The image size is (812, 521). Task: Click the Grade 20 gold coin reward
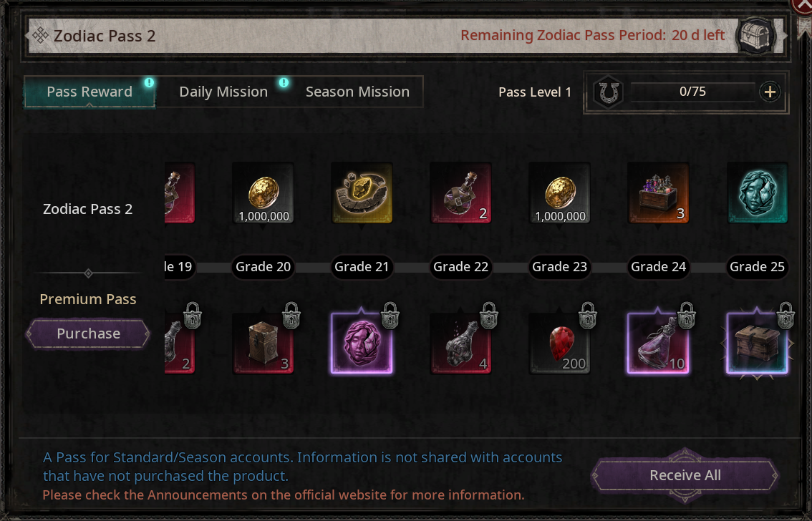(x=263, y=193)
